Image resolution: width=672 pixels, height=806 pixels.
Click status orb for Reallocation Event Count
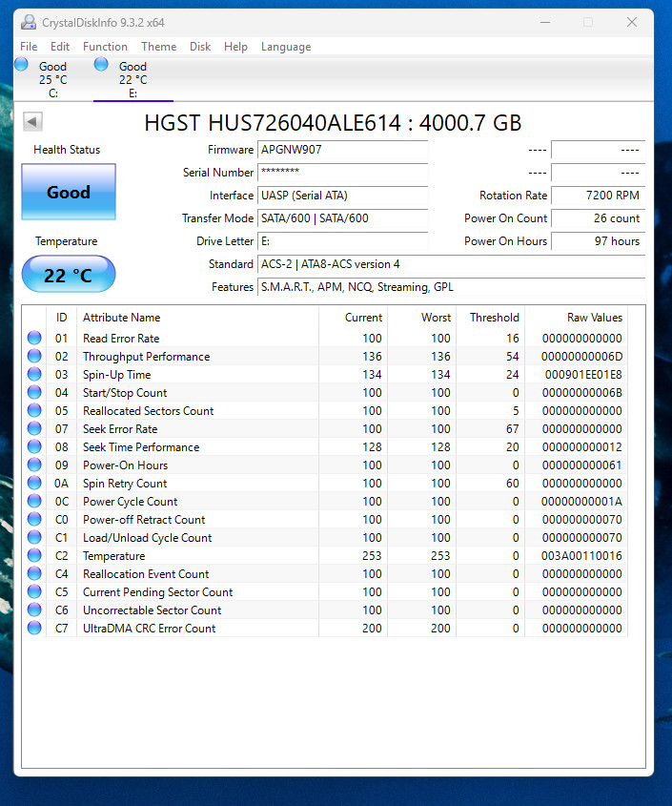pyautogui.click(x=34, y=573)
